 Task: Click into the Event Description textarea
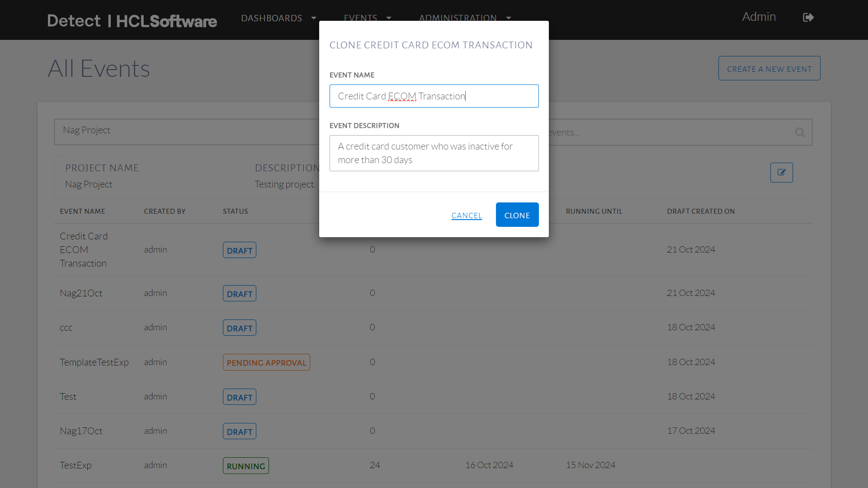(434, 153)
